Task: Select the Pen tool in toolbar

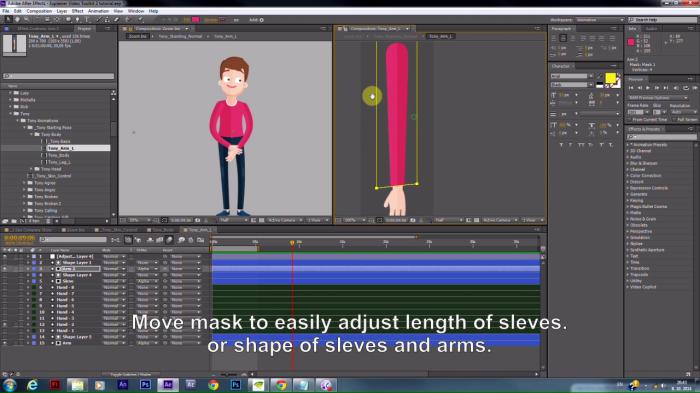Action: click(x=77, y=20)
